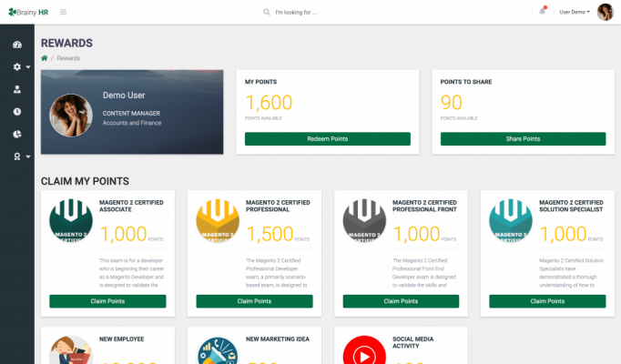Click the "New Employee" card title
Viewport: 621px width, 364px height.
coord(122,339)
